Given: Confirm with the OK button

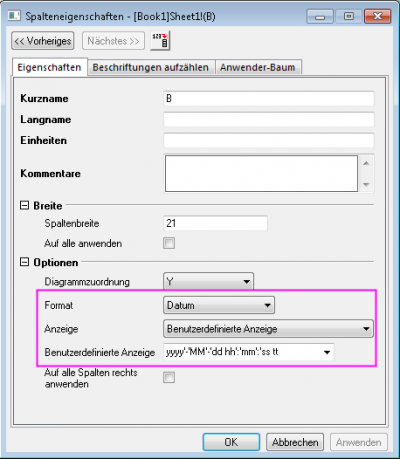Looking at the screenshot, I should (231, 442).
